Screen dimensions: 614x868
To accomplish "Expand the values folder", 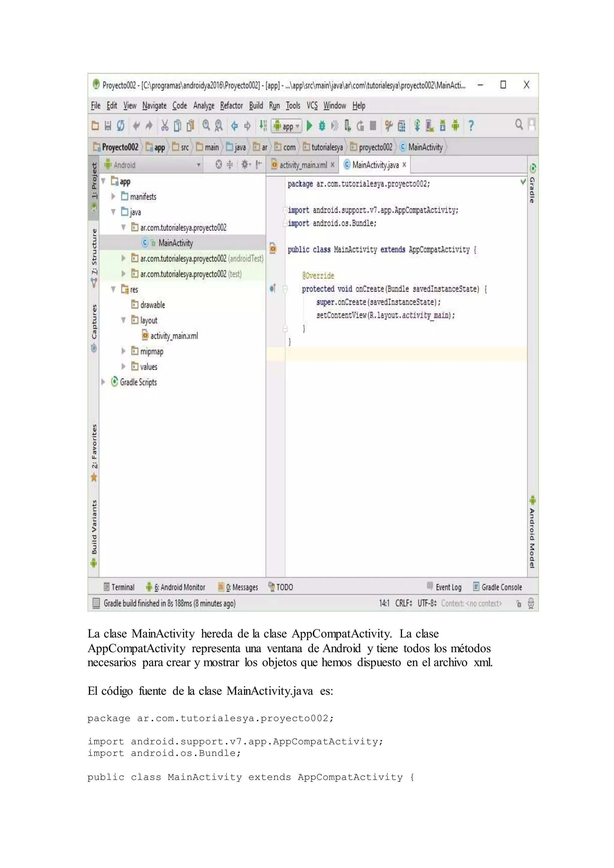I will click(123, 367).
